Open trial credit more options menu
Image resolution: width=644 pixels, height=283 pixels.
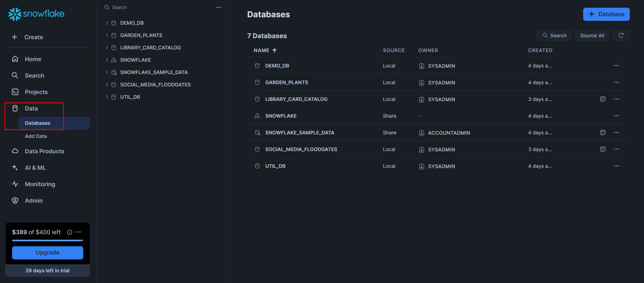(x=78, y=232)
